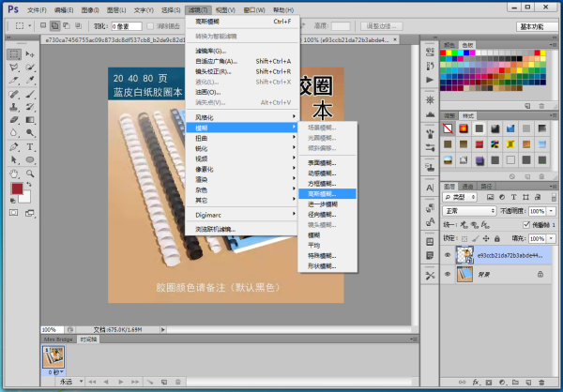Click the red foreground color swatch
563x392 pixels.
click(x=16, y=188)
